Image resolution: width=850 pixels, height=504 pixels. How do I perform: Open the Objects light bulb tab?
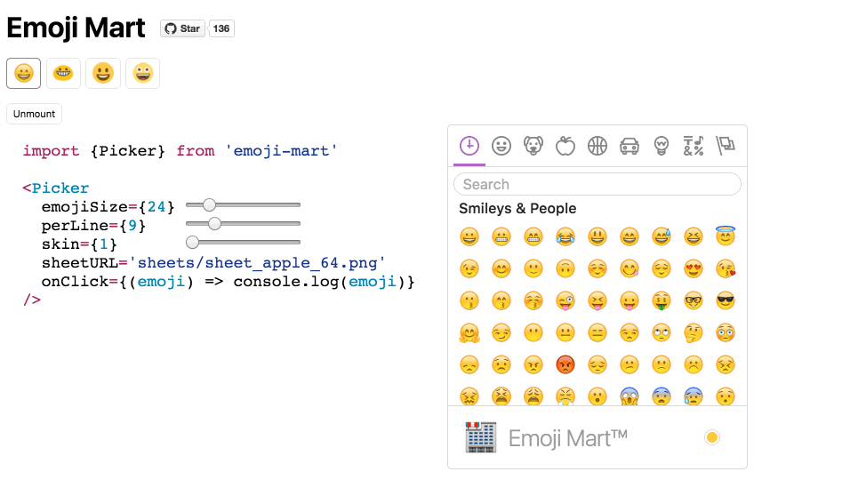tap(662, 146)
